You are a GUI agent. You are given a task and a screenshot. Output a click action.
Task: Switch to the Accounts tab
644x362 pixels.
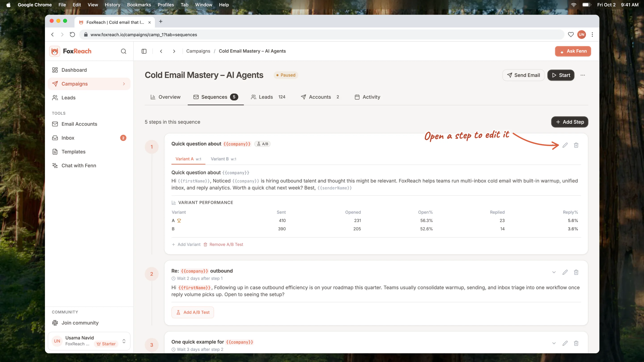pos(320,97)
